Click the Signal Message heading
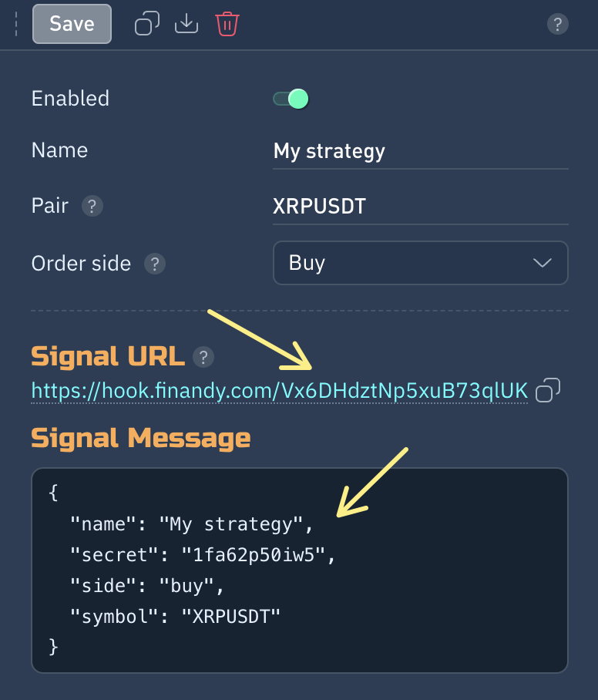 point(141,438)
